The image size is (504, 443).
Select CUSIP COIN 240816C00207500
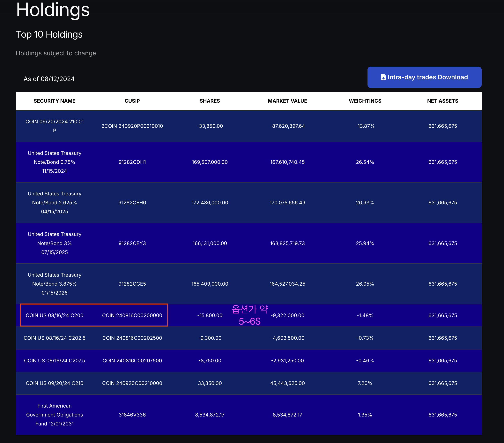point(132,361)
